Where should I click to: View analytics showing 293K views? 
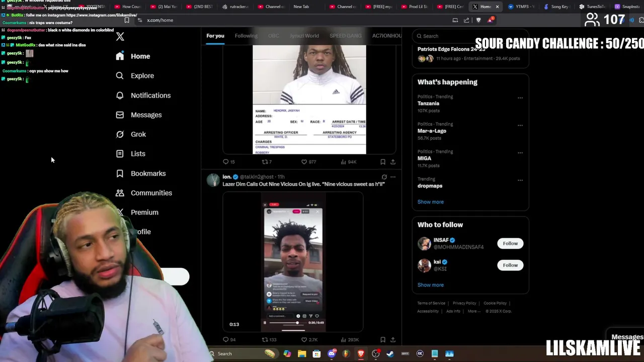click(349, 340)
